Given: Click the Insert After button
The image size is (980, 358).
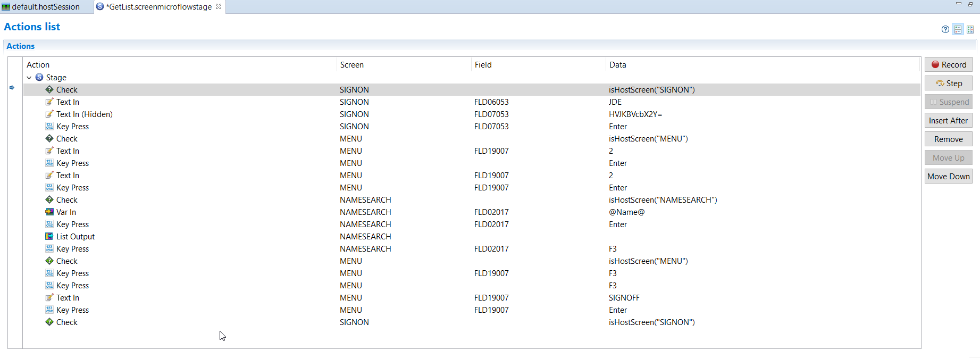Looking at the screenshot, I should pos(949,120).
